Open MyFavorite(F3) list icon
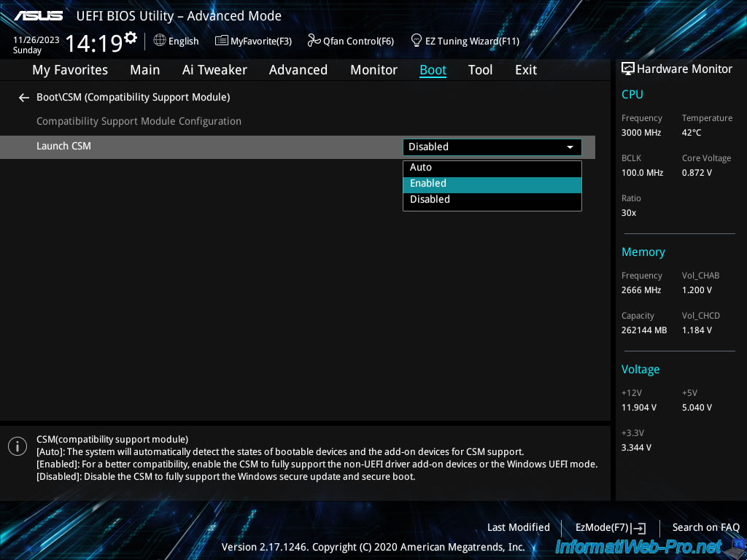 [x=222, y=41]
